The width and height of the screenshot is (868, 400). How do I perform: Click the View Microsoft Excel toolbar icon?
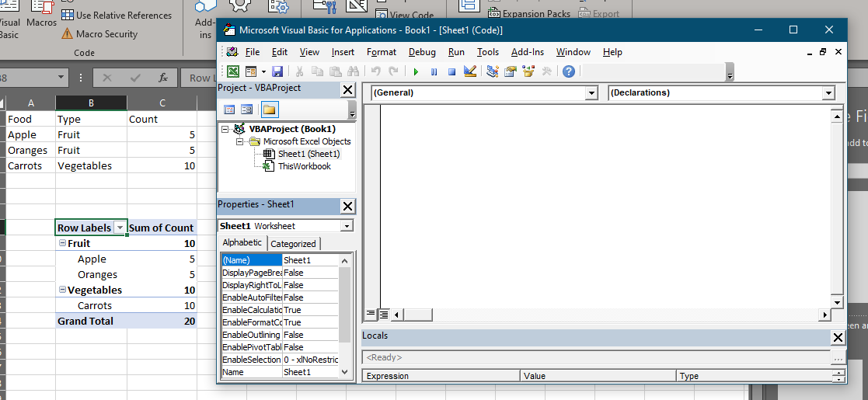tap(233, 71)
